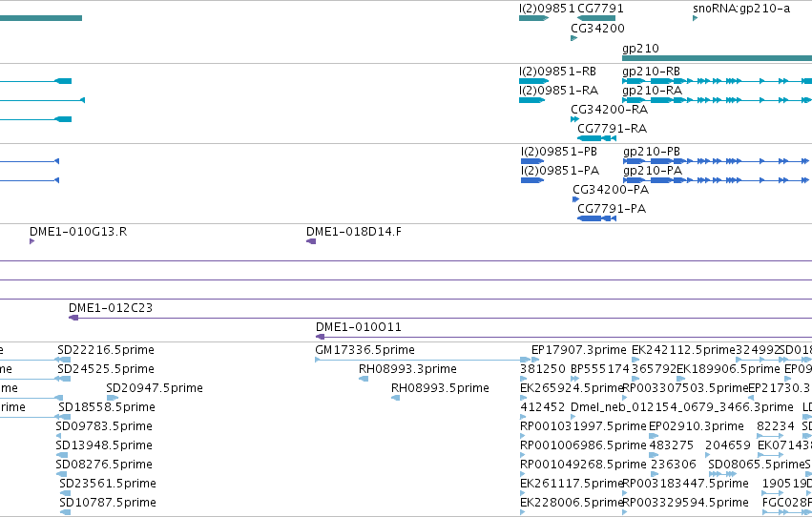
Task: Click the SD22216.5prime EST label
Action: point(106,350)
